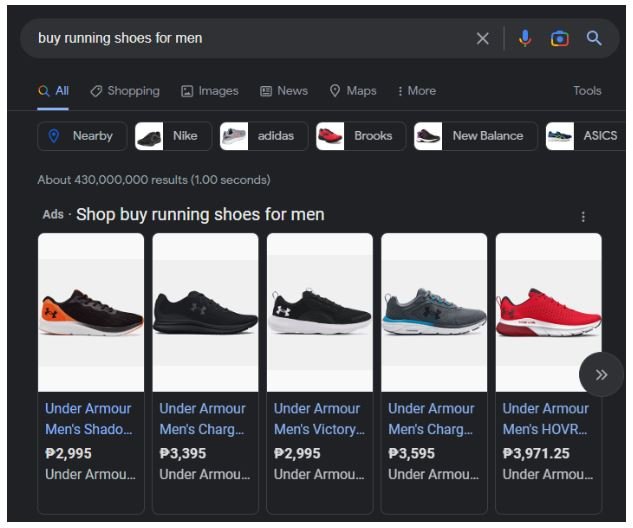
Task: Open the all-black Under Armour Charged shoe image
Action: (x=205, y=312)
